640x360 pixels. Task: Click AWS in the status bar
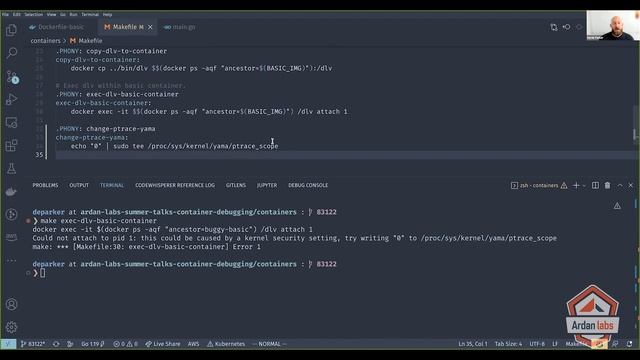coord(193,344)
